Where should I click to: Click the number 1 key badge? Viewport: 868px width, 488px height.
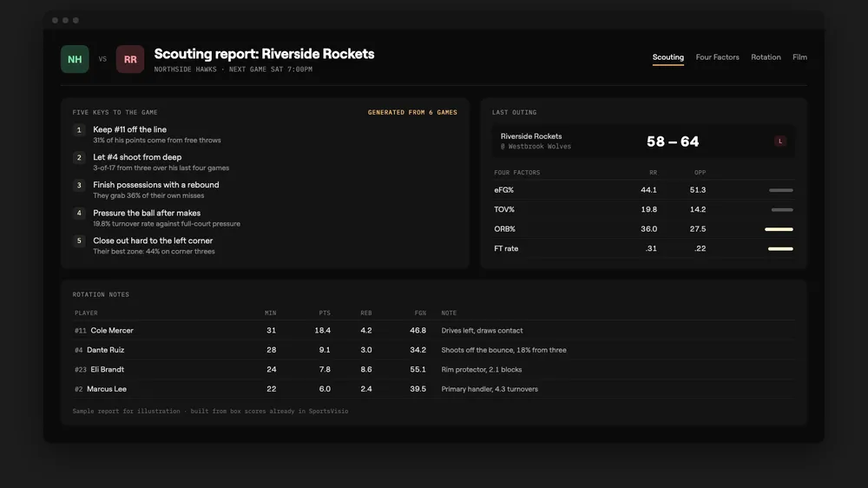click(79, 130)
